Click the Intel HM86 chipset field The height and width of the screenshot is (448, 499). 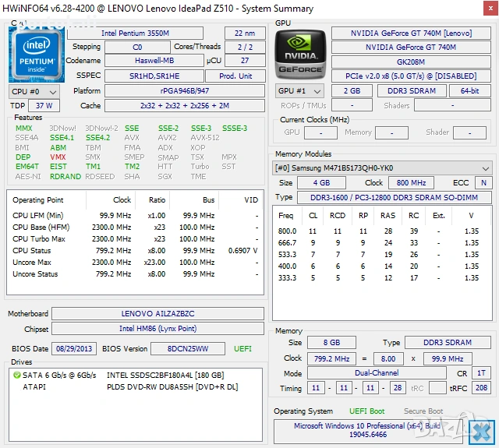tap(159, 329)
